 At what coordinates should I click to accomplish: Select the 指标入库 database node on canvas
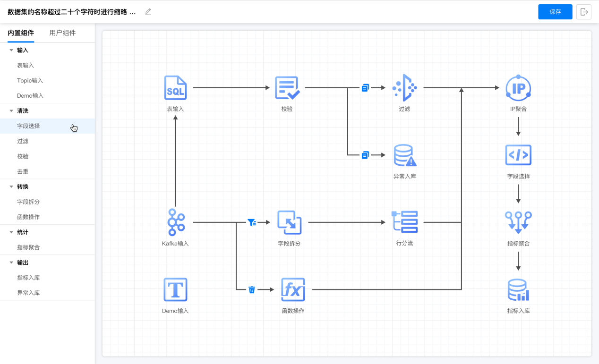coord(518,290)
